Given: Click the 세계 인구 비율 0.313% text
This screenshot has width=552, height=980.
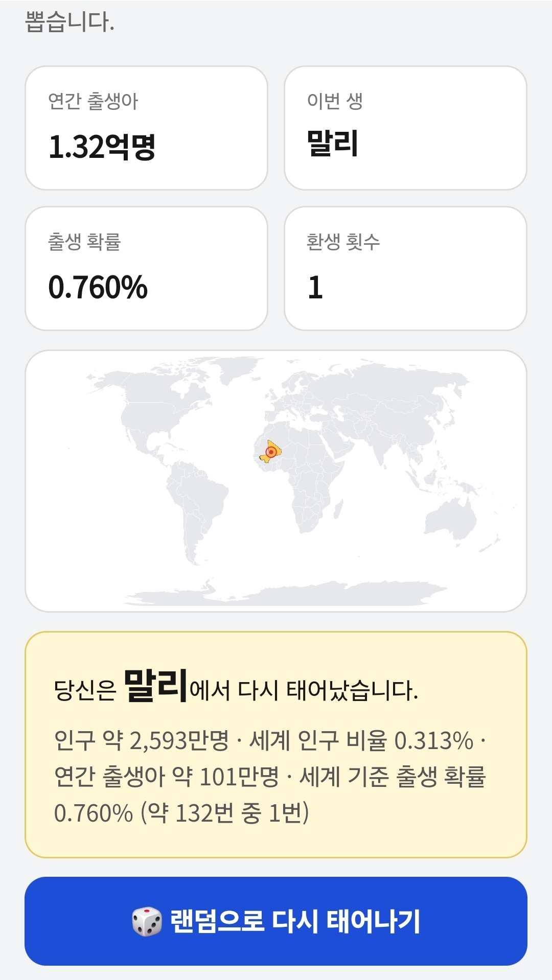Looking at the screenshot, I should [x=361, y=740].
